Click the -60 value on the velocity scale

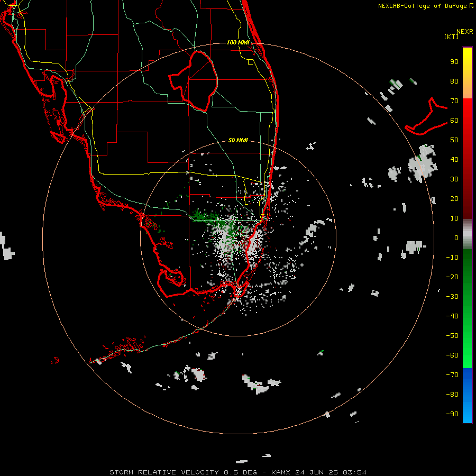pyautogui.click(x=452, y=355)
